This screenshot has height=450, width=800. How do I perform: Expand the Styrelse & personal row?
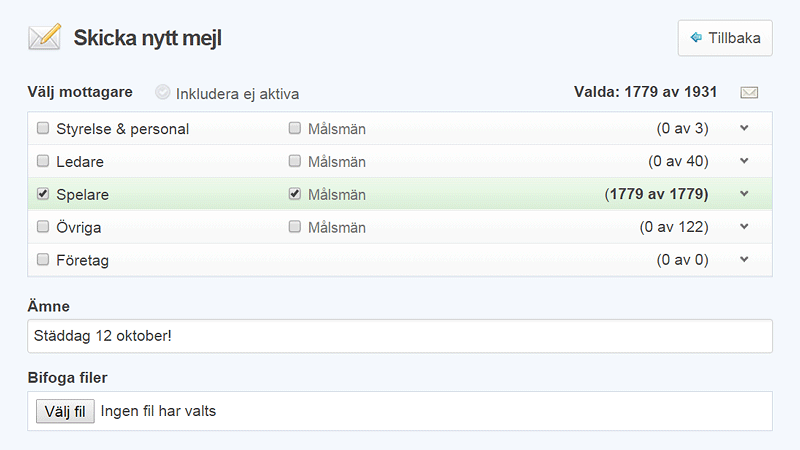coord(744,128)
